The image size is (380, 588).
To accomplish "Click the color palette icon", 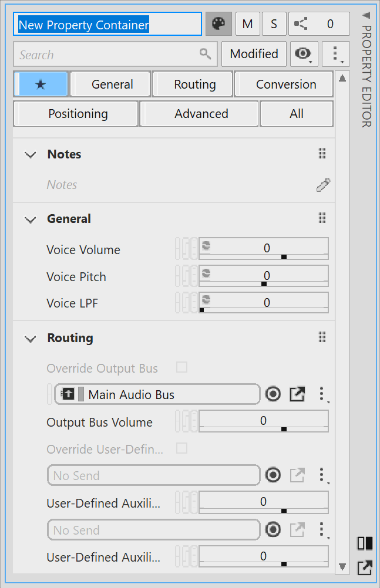I will [x=218, y=24].
